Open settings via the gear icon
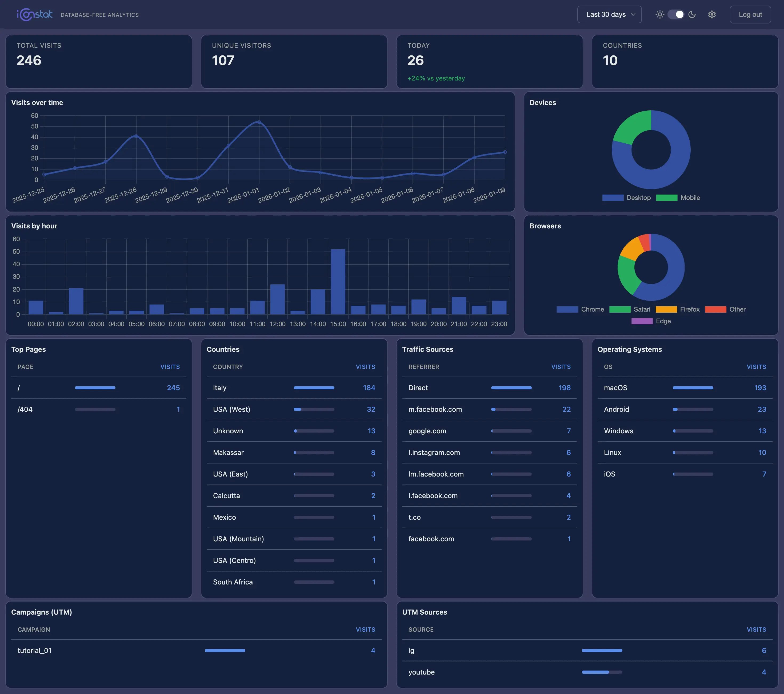 [712, 14]
